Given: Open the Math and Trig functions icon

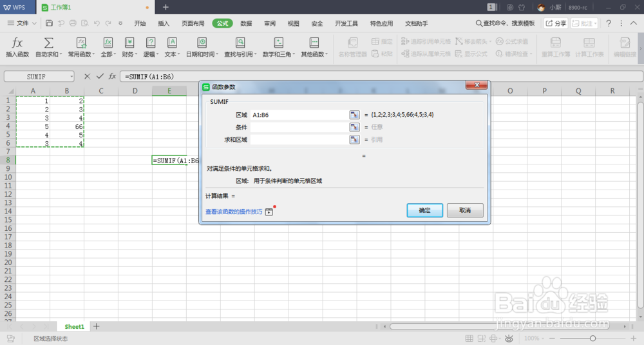Looking at the screenshot, I should pos(278,43).
